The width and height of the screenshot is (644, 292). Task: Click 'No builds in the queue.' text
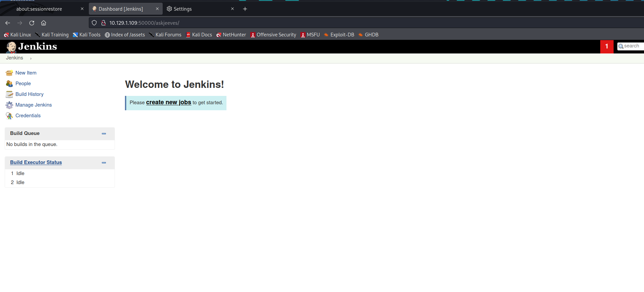pyautogui.click(x=32, y=144)
